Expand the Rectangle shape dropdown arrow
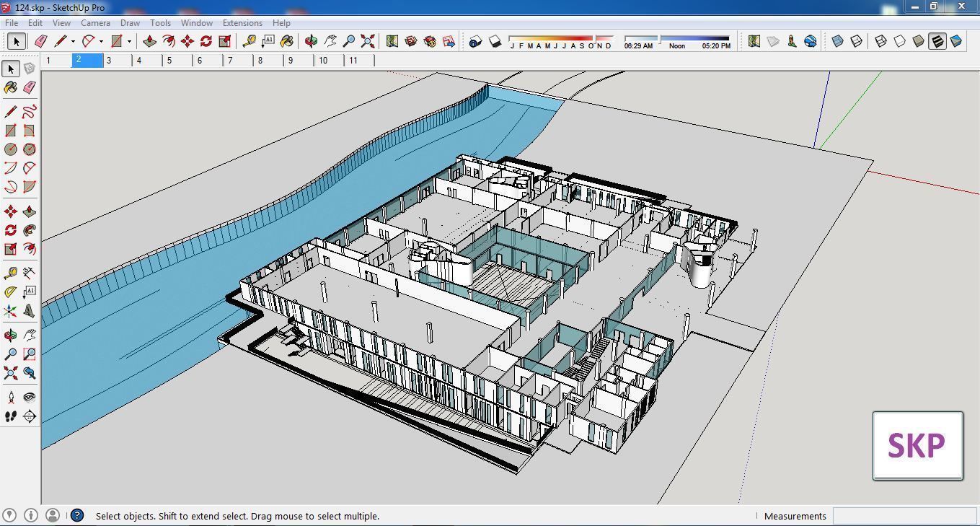The width and height of the screenshot is (980, 526). (129, 41)
